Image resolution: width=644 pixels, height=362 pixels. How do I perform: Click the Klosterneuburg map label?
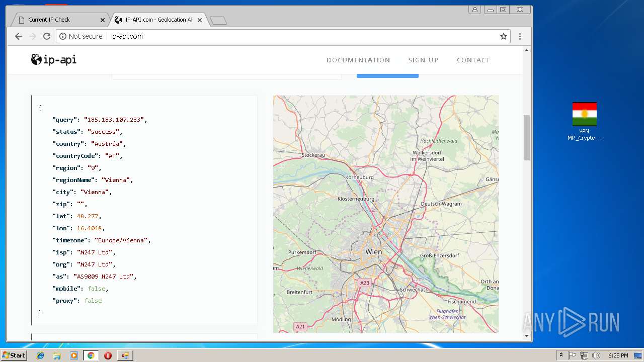tap(356, 199)
